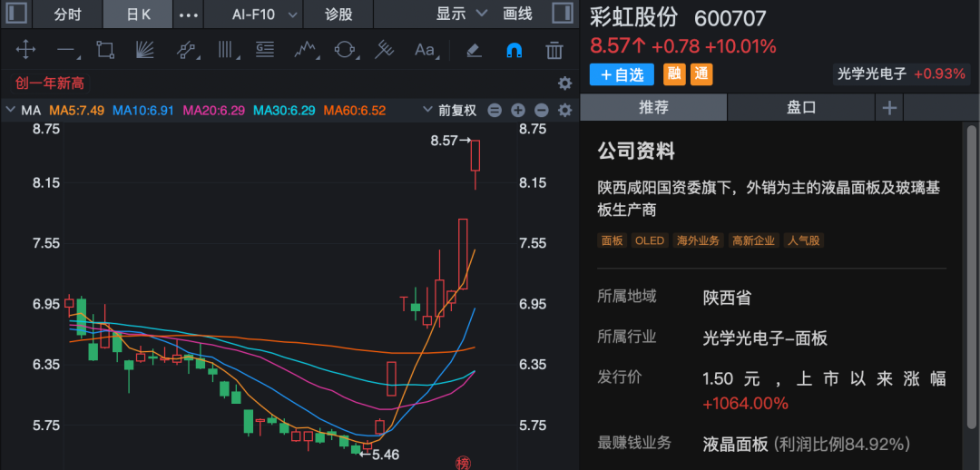Select the wave pattern drawing tool

[x=305, y=50]
